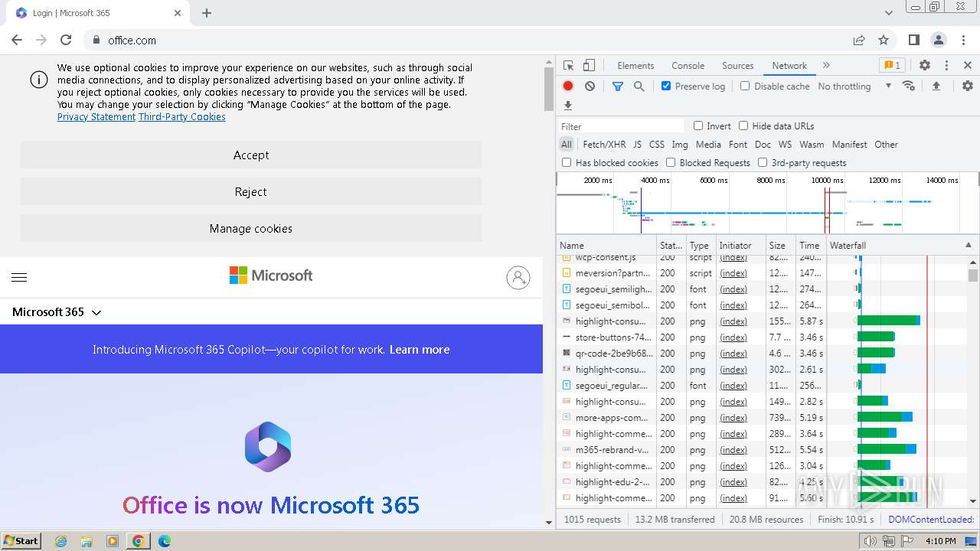Image resolution: width=980 pixels, height=551 pixels.
Task: Click the page vertical scrollbar thumb
Action: coord(548,89)
